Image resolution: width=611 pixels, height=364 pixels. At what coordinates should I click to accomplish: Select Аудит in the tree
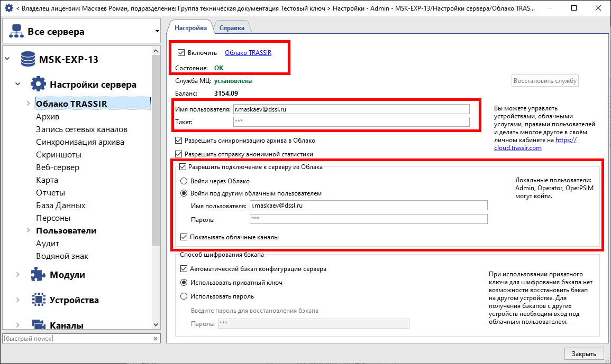48,244
